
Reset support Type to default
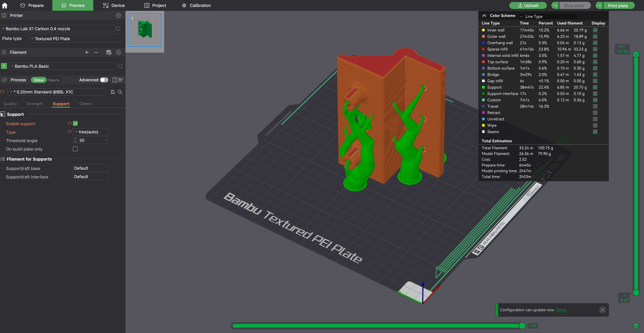point(70,132)
